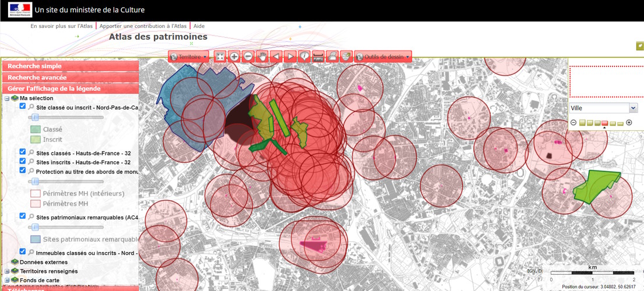The width and height of the screenshot is (644, 291).
Task: Disable Immeubles classés ou inscrits layer
Action: 23,252
